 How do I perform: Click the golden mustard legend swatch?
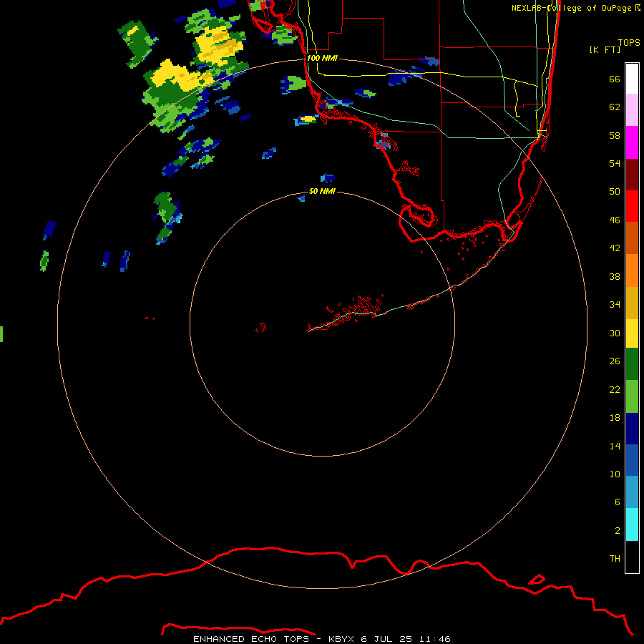tap(632, 303)
